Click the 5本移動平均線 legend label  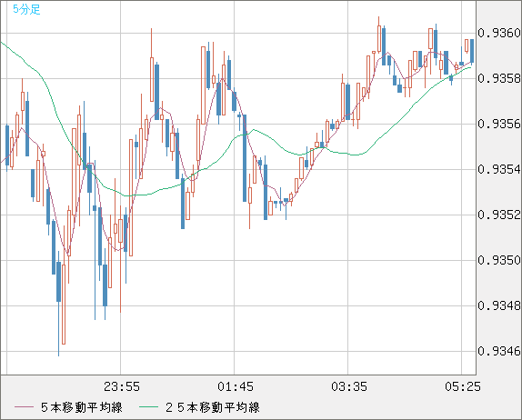(82, 407)
